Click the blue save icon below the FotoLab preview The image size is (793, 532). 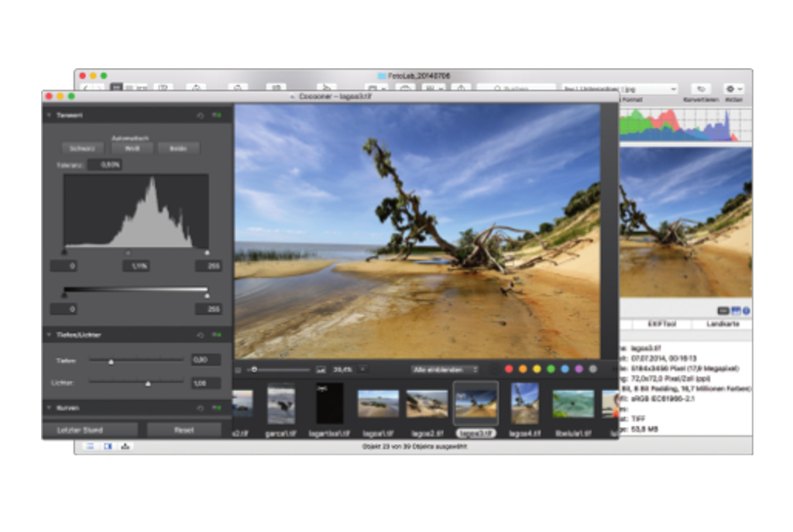pos(736,311)
